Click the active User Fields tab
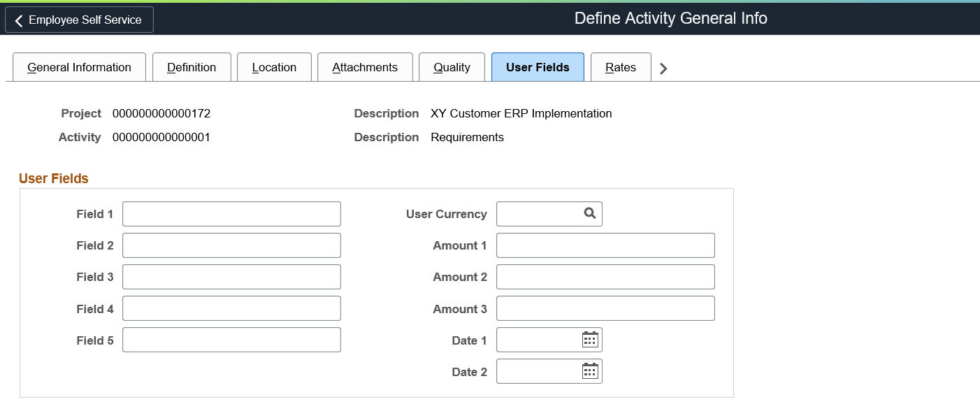This screenshot has width=980, height=418. click(538, 67)
